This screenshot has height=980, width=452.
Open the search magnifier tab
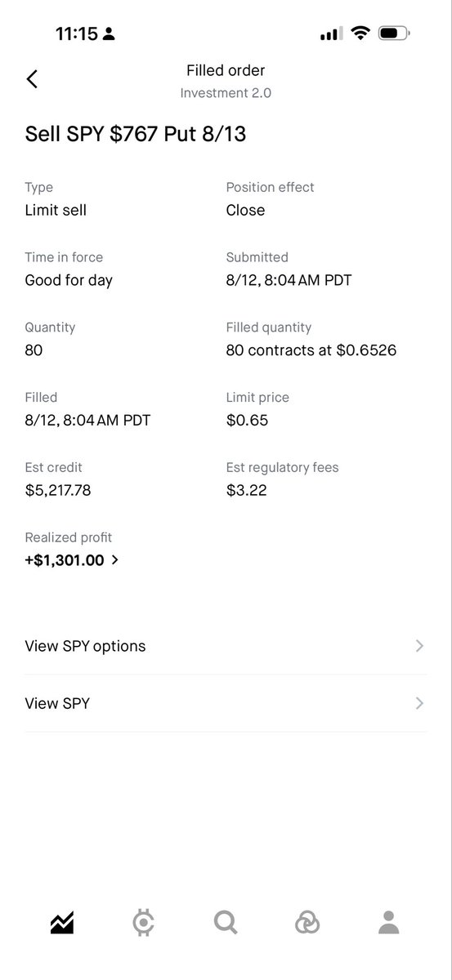(x=226, y=923)
